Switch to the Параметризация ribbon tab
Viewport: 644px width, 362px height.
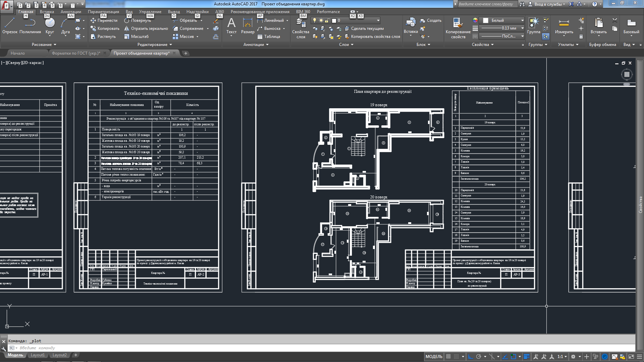103,12
